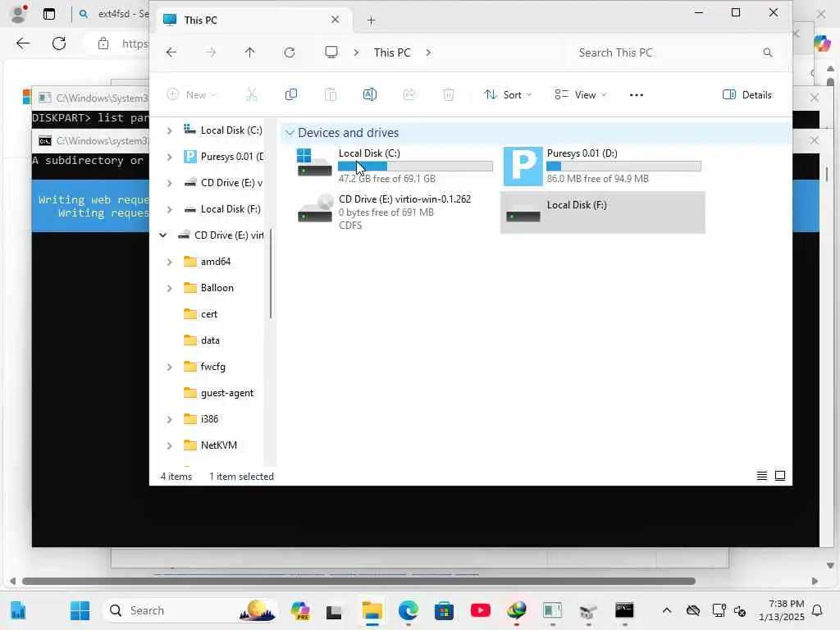Click the Share toolbar icon
Image resolution: width=840 pixels, height=630 pixels.
(409, 95)
